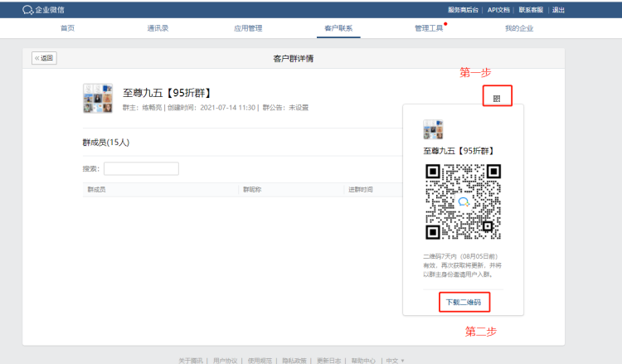Open the 帮助中心 footer link
Screen dimensions: 622x364
click(x=362, y=361)
